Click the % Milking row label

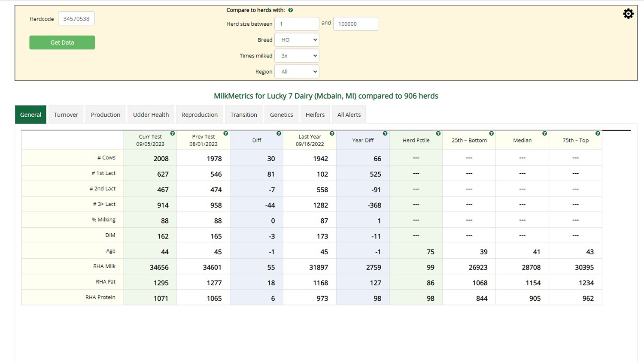[x=103, y=220]
